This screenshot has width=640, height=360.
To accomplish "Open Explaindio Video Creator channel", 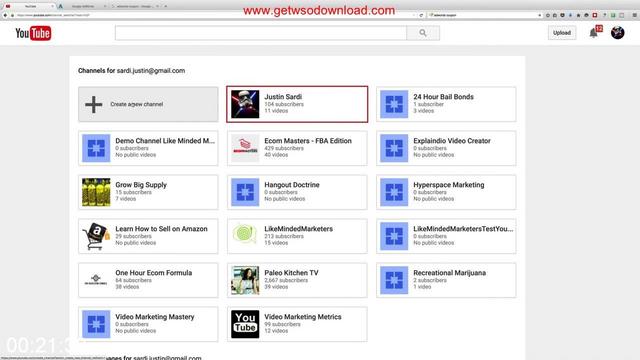I will (x=452, y=141).
